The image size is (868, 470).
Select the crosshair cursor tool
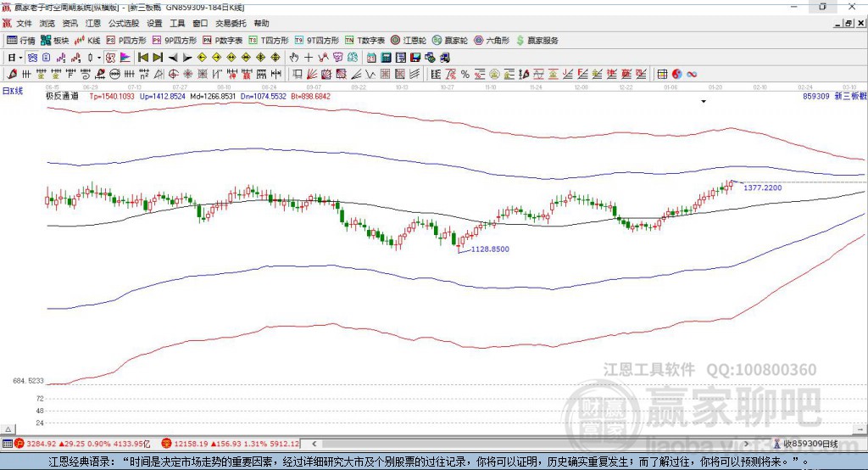(309, 58)
